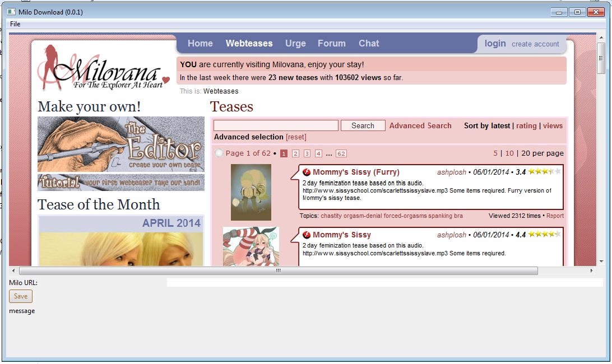This screenshot has height=364, width=612.
Task: Click the Milo URL input field
Action: [385, 282]
